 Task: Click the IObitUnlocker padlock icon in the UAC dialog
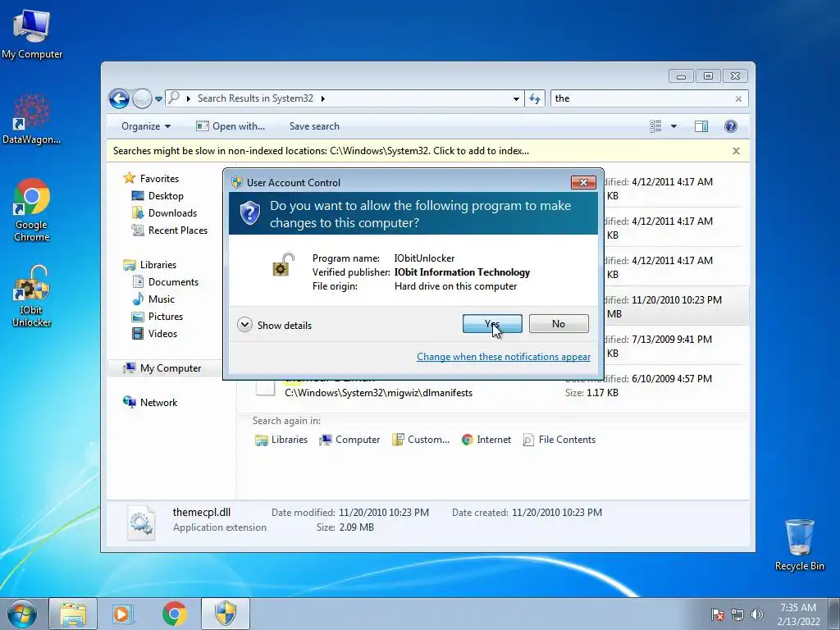click(x=283, y=264)
